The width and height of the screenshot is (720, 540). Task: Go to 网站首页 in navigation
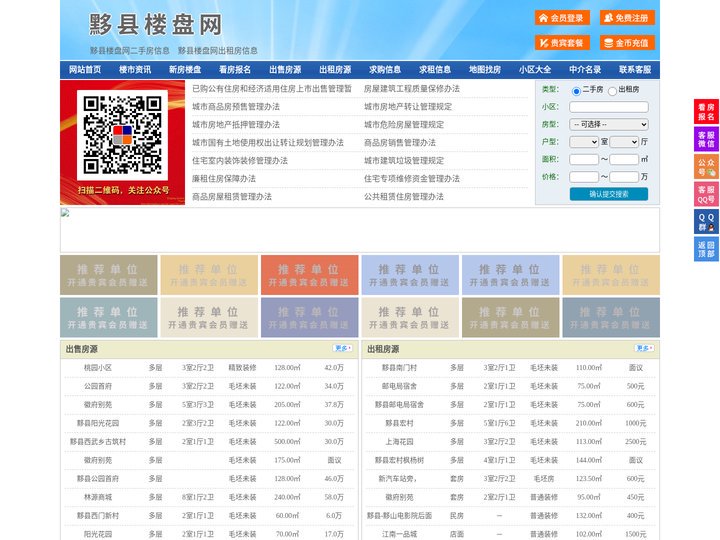point(85,70)
